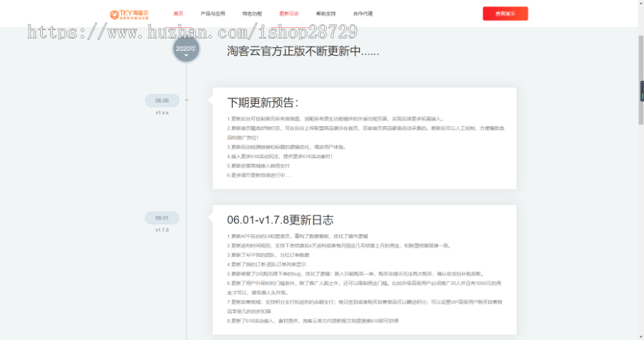The height and width of the screenshot is (340, 644).
Task: Click line '4.更新了我的订单-团队订单列表显示'
Action: pos(267,264)
